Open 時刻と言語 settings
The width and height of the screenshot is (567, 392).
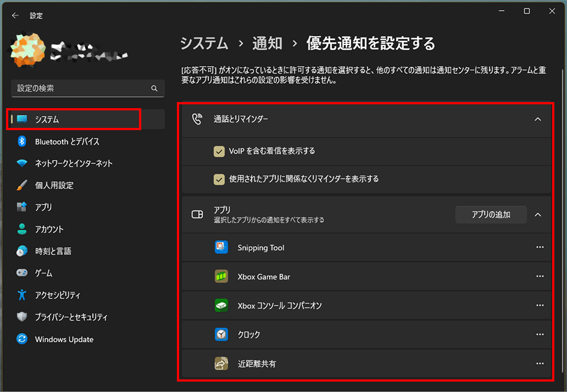point(87,251)
